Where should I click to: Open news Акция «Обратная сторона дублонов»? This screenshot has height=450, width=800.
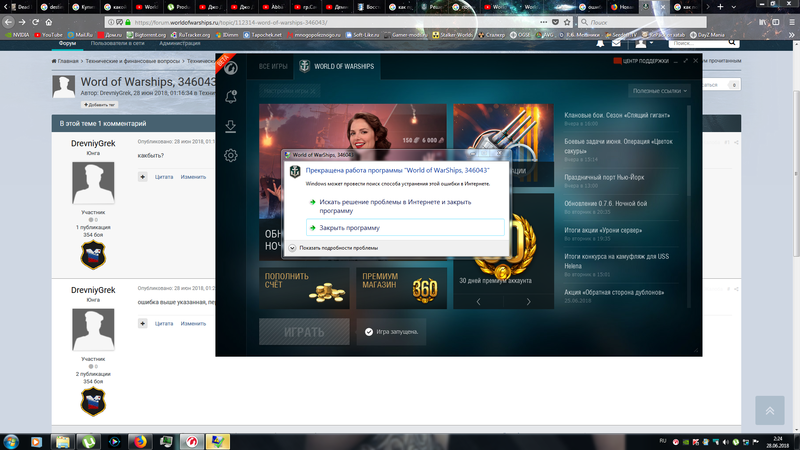coord(614,292)
